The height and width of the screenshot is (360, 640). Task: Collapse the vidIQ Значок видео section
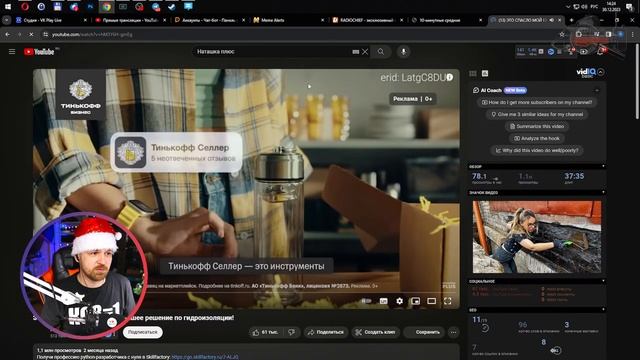click(603, 192)
